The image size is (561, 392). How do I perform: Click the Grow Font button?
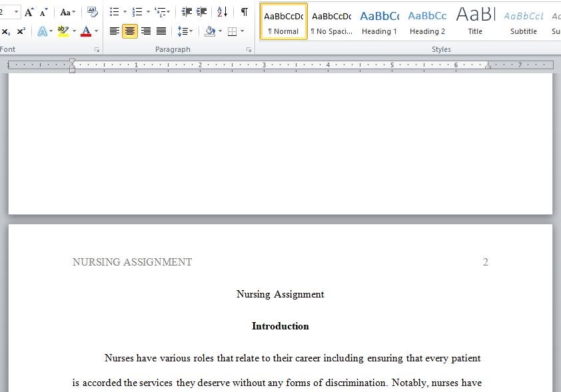(x=29, y=12)
